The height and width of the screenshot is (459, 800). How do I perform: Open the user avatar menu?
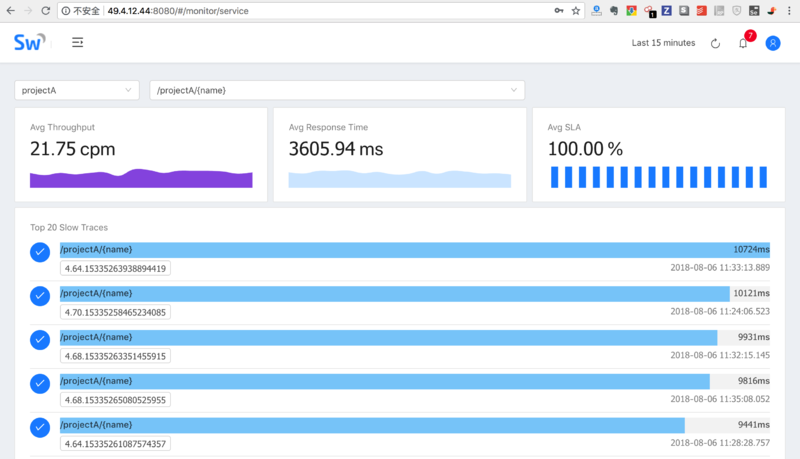point(773,43)
